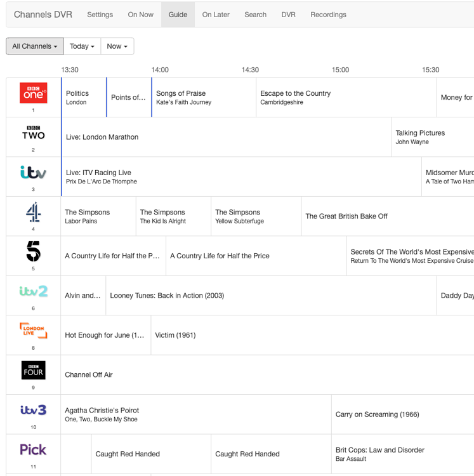This screenshot has height=476, width=474.
Task: Click the Channel 5 logo
Action: (34, 251)
